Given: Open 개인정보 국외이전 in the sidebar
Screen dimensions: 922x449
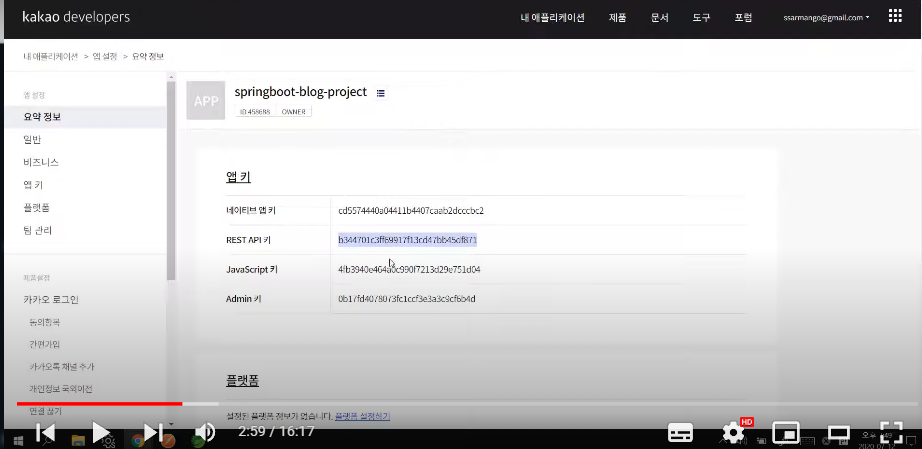Looking at the screenshot, I should (x=61, y=389).
